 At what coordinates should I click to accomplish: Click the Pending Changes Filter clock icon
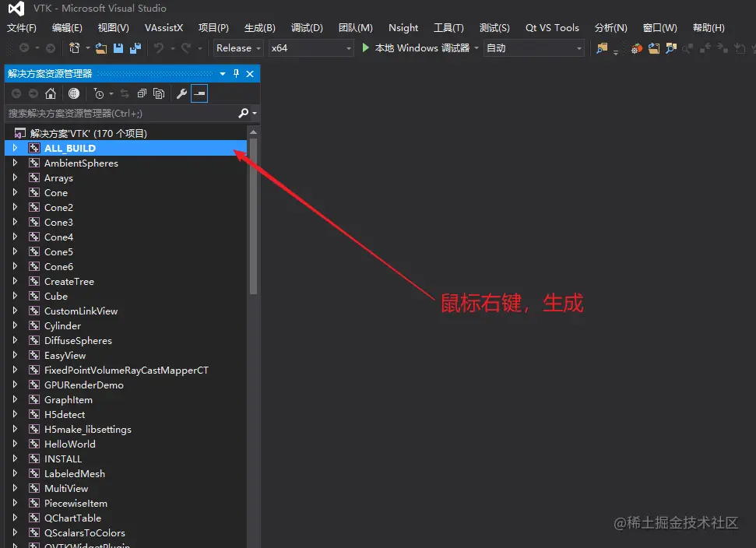click(x=98, y=93)
